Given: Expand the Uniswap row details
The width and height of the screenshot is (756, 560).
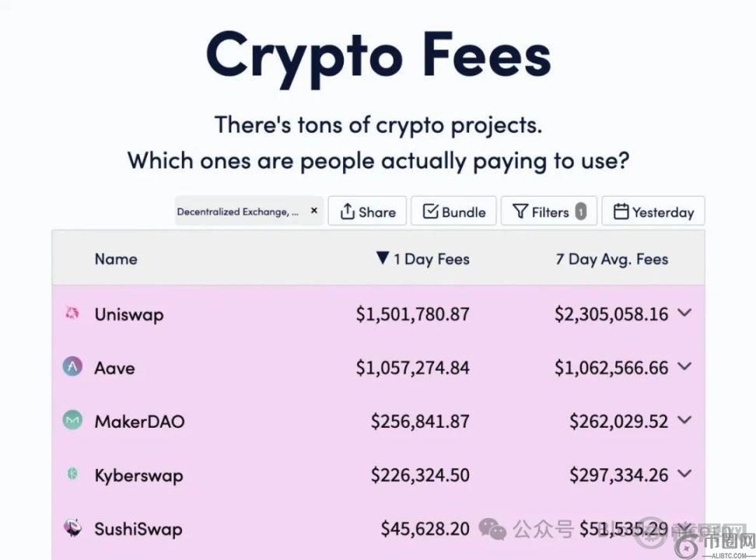Looking at the screenshot, I should click(x=684, y=313).
